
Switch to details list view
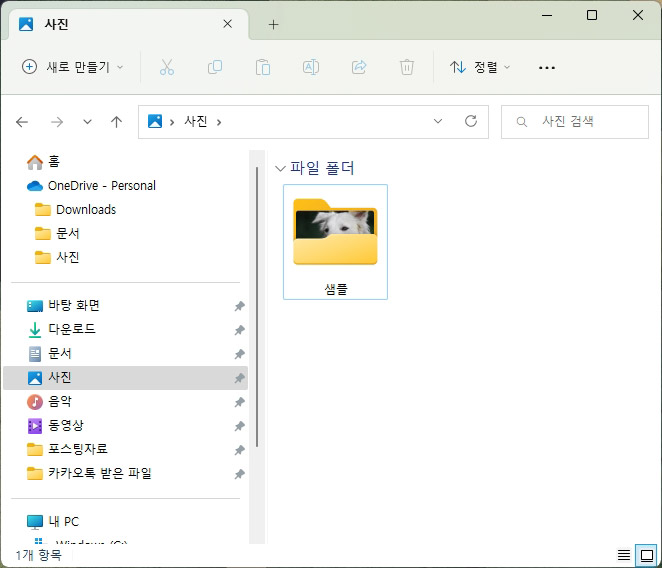624,555
